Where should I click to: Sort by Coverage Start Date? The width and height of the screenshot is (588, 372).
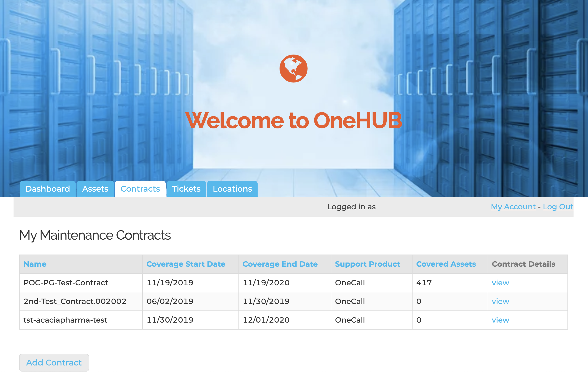(186, 264)
